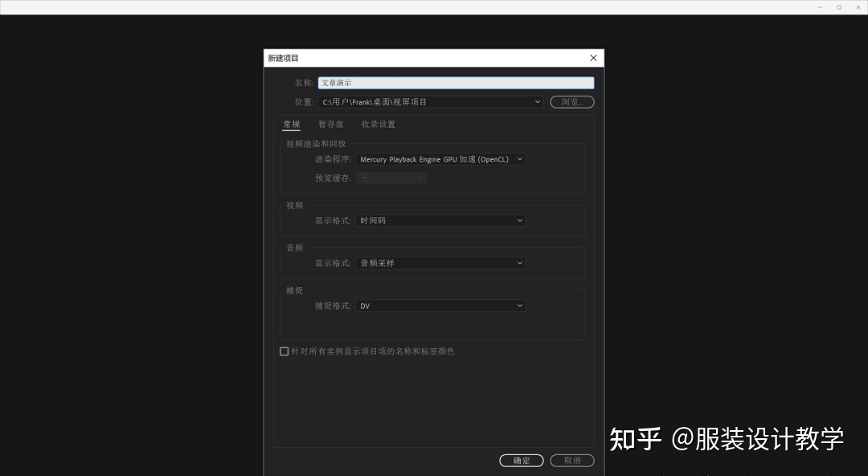The height and width of the screenshot is (476, 868).
Task: Toggle the checkbox by clicking its label text
Action: click(x=374, y=351)
